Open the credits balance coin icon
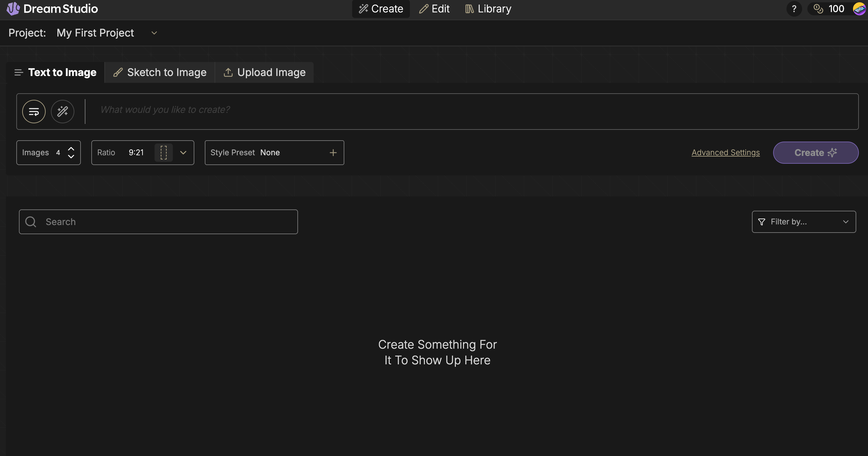Image resolution: width=868 pixels, height=456 pixels. click(817, 9)
